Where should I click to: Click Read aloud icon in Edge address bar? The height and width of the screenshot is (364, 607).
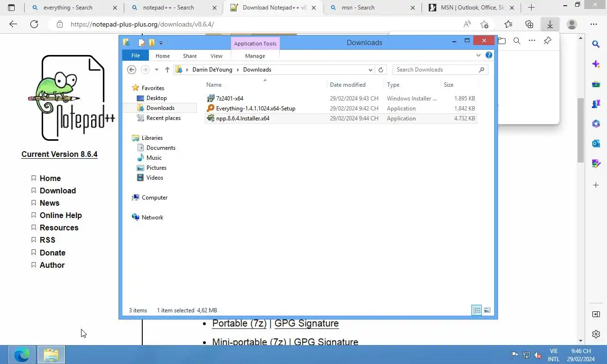468,24
